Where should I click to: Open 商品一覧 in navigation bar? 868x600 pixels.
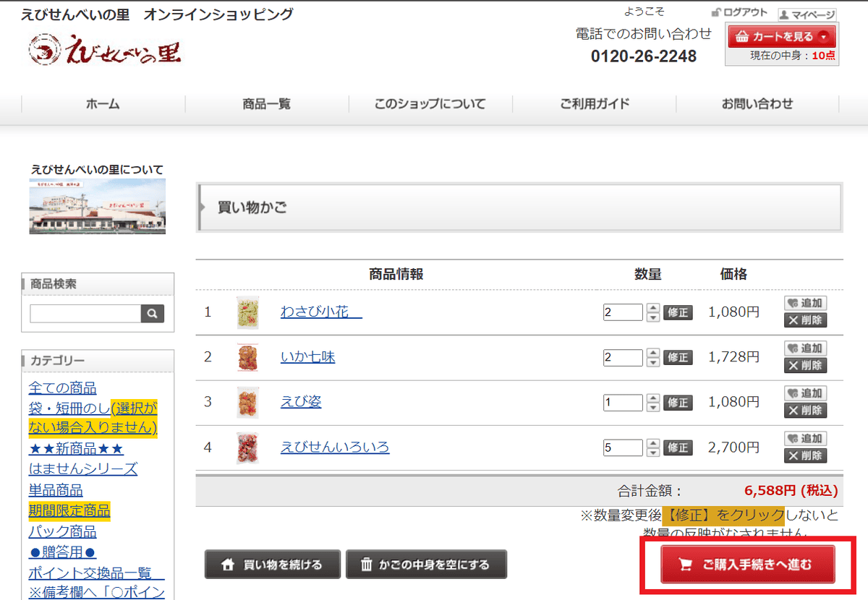click(266, 104)
